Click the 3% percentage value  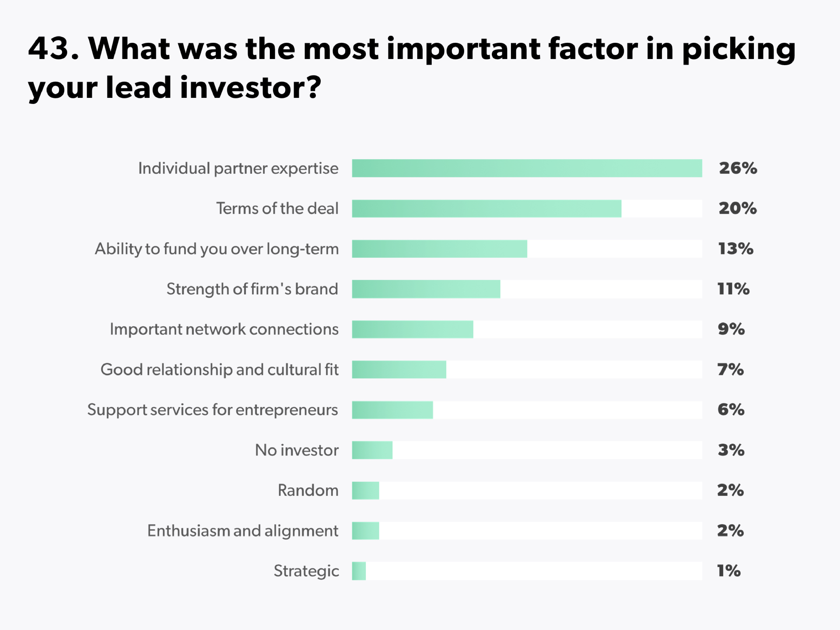point(731,450)
